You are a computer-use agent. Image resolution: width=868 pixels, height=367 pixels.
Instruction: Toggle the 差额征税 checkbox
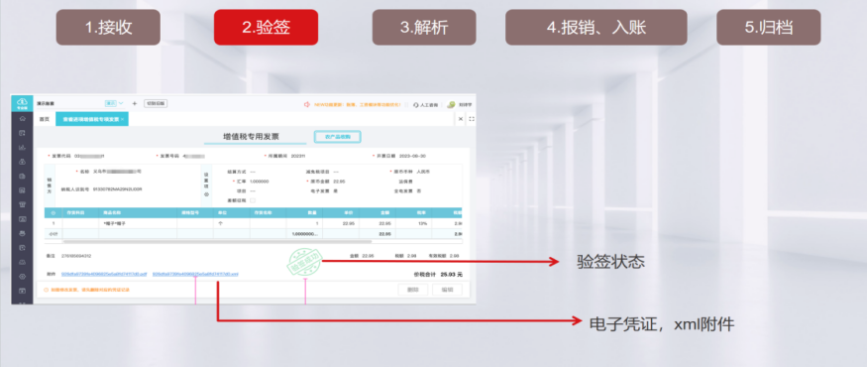click(253, 199)
